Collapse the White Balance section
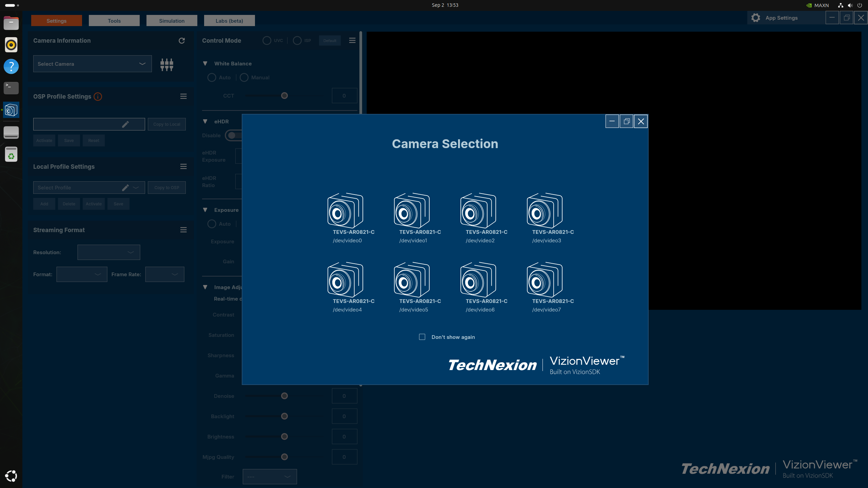The image size is (868, 488). (x=205, y=64)
